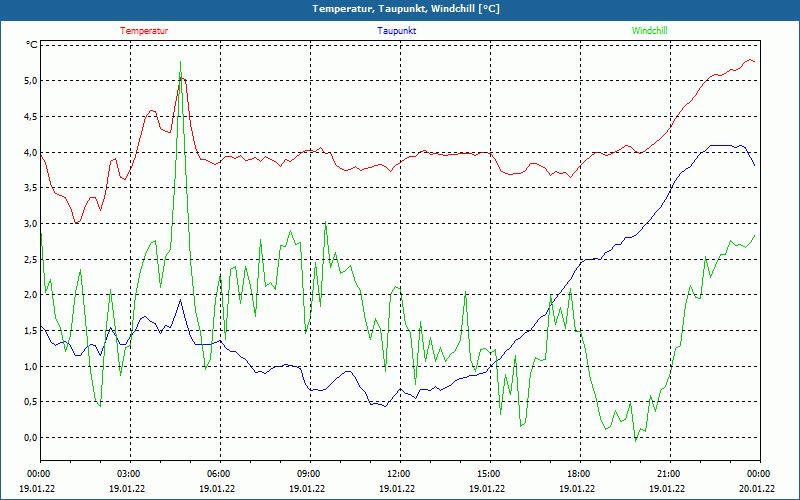Screen dimensions: 800x500
Task: Click the 03:00 time label
Action: pyautogui.click(x=127, y=474)
